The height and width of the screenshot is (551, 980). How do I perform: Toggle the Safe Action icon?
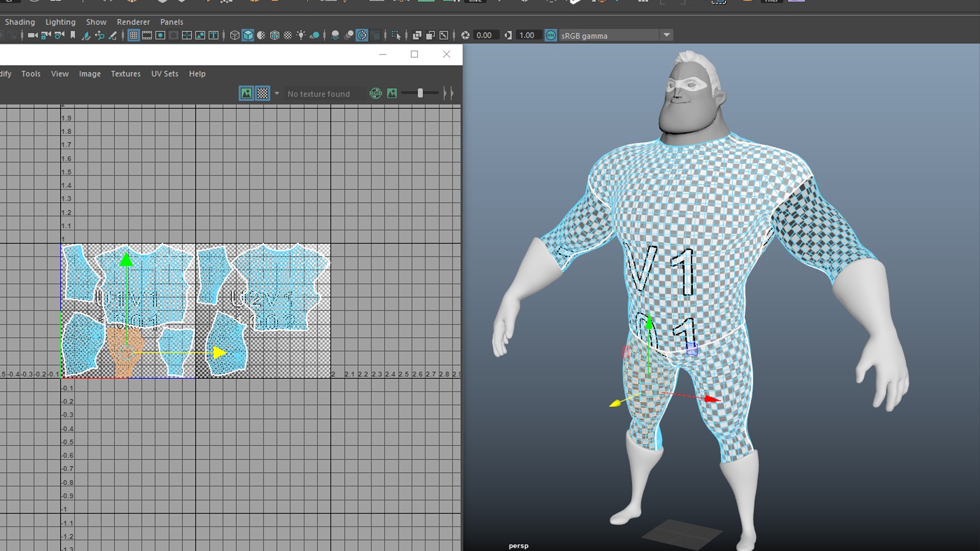click(x=200, y=35)
